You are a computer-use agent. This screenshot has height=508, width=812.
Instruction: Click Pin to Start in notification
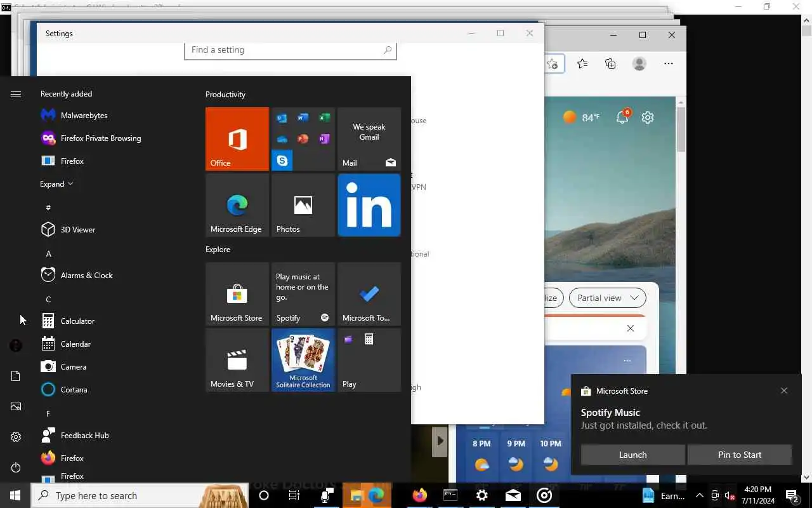click(740, 455)
